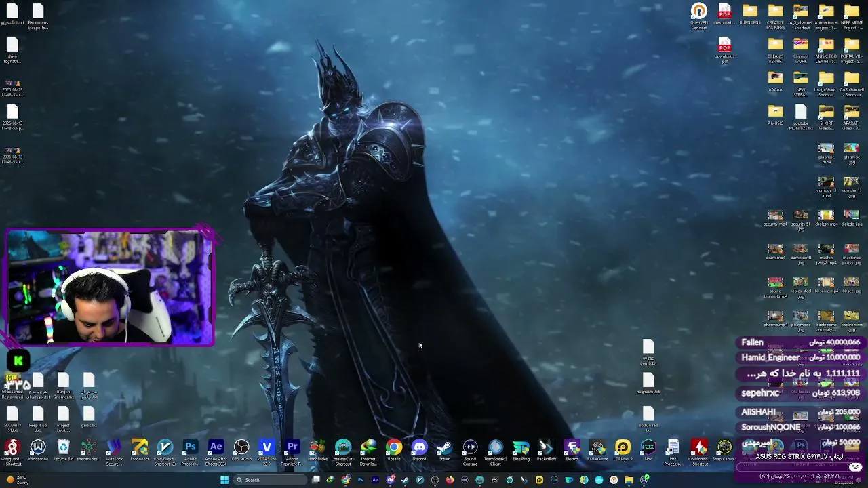Select the Fallen donation entry

(x=801, y=342)
